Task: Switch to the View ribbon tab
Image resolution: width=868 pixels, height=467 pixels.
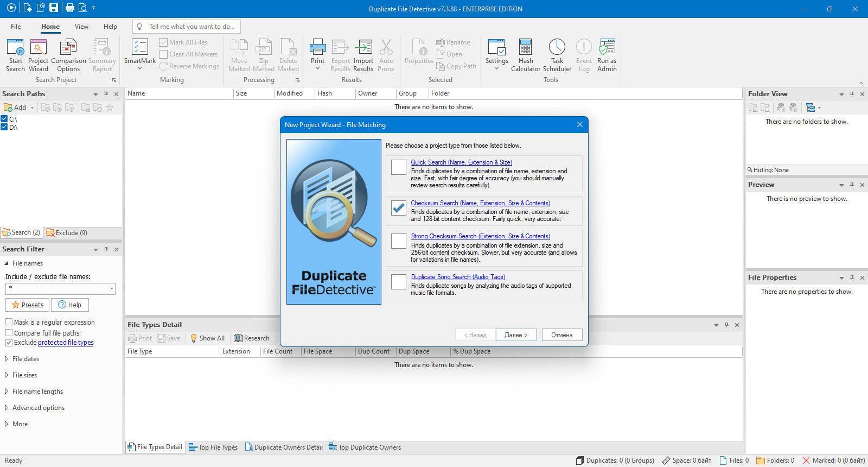Action: tap(81, 27)
